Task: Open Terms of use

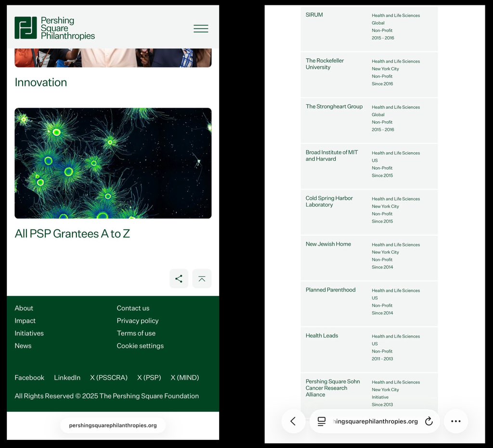Action: pos(136,333)
